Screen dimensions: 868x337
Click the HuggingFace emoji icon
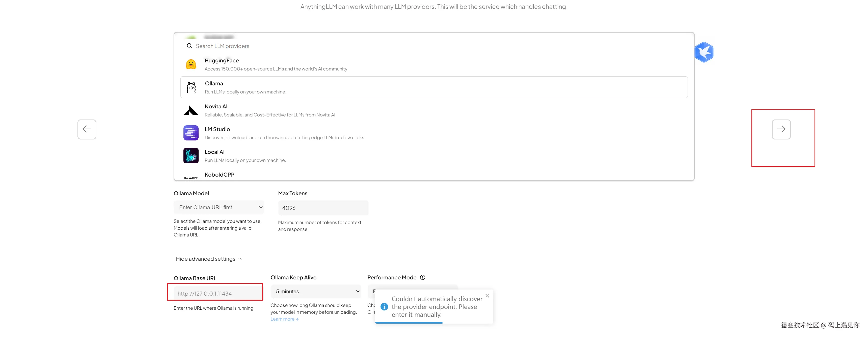tap(191, 64)
